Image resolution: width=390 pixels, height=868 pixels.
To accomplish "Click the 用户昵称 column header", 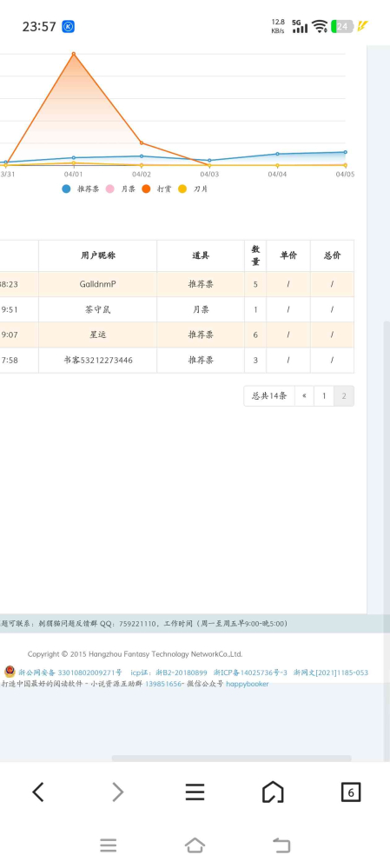I will coord(98,255).
